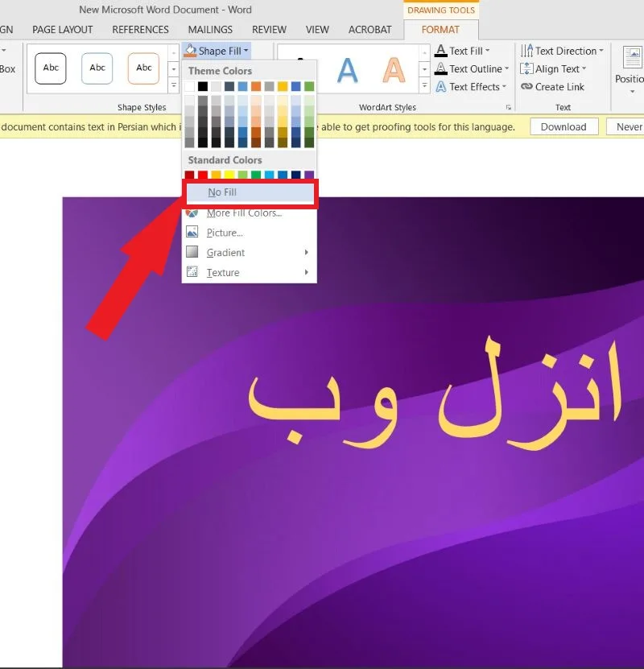Expand the Shape Styles gallery More button
The height and width of the screenshot is (669, 644).
tap(174, 85)
